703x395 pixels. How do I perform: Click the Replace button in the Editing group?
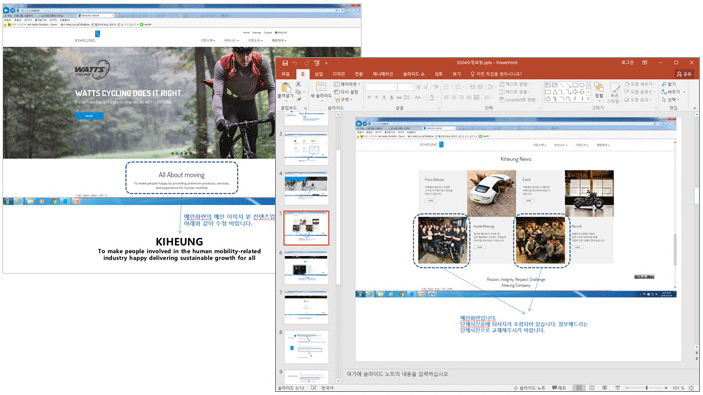672,92
